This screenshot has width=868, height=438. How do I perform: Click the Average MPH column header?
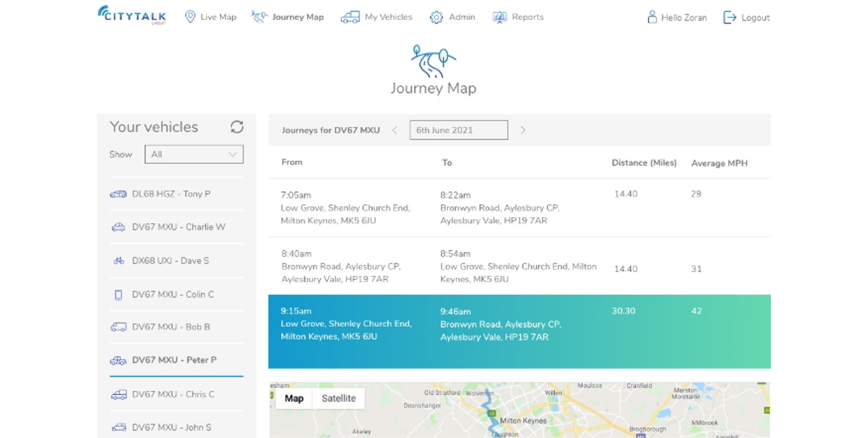click(719, 164)
